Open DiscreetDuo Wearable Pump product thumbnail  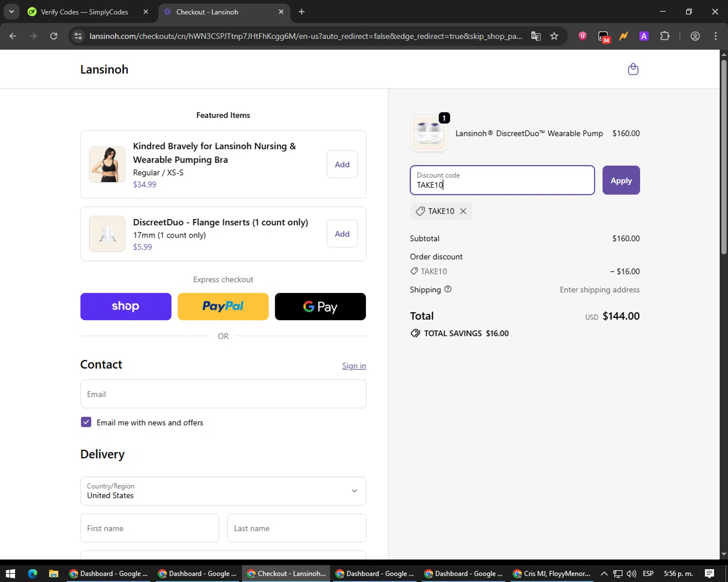(x=429, y=133)
